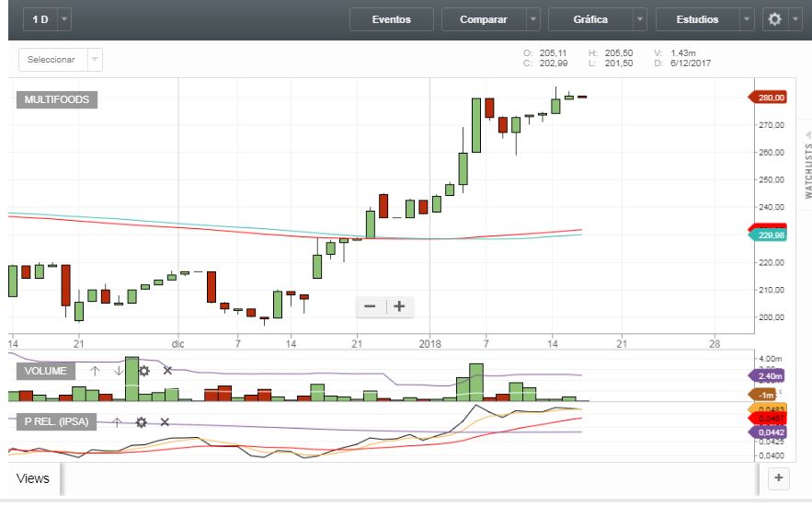This screenshot has height=506, width=812.
Task: Move the VOLUME panel down
Action: [x=119, y=371]
